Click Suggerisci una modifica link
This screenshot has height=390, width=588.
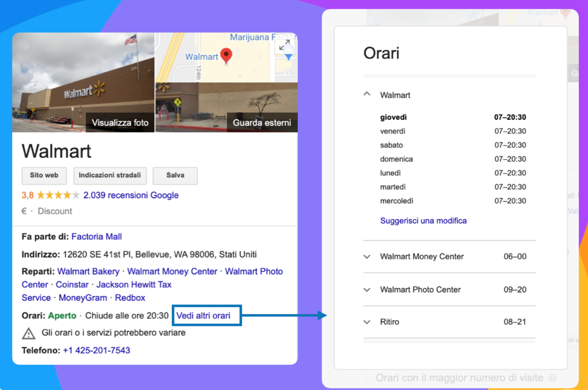[423, 221]
